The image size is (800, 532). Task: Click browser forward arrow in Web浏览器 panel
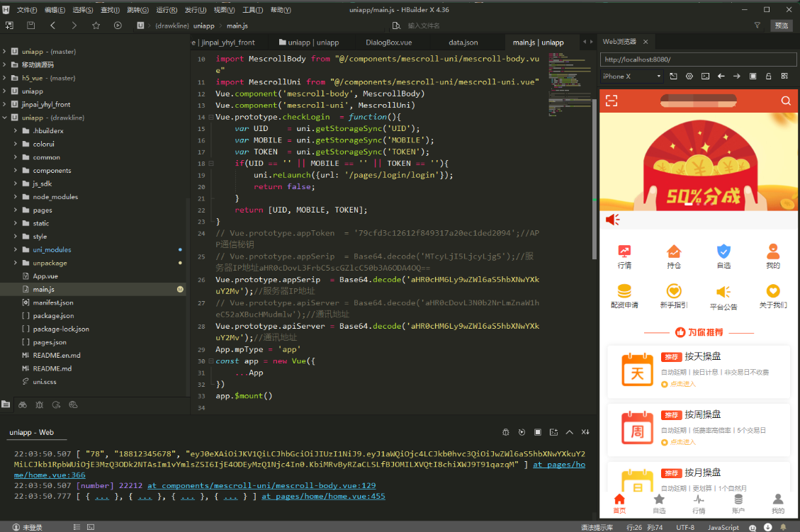point(737,76)
